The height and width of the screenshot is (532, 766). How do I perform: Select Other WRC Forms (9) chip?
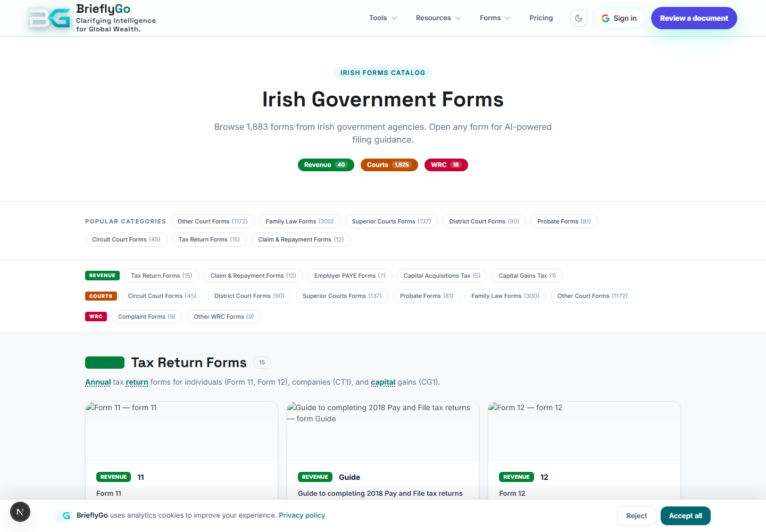click(224, 317)
